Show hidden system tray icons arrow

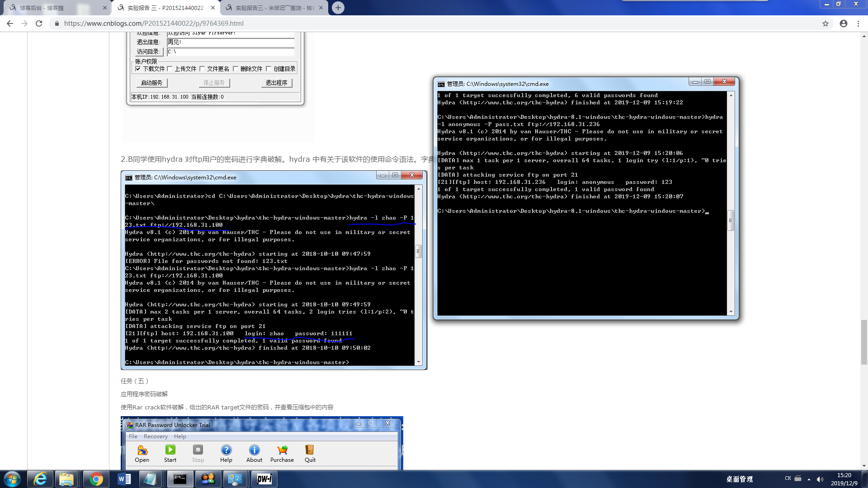[809, 479]
